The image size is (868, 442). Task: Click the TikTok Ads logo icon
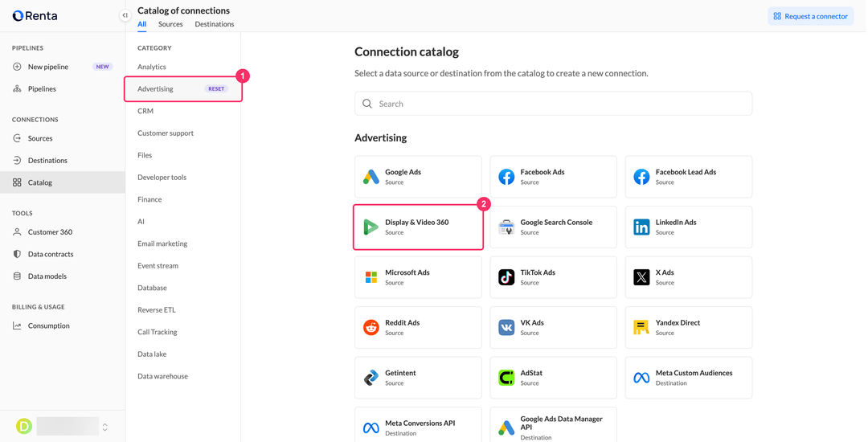tap(506, 277)
